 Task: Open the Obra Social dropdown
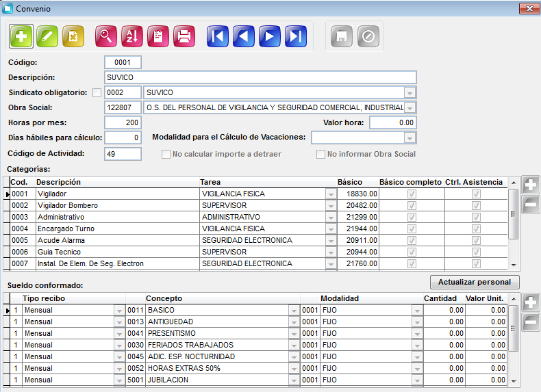click(410, 108)
